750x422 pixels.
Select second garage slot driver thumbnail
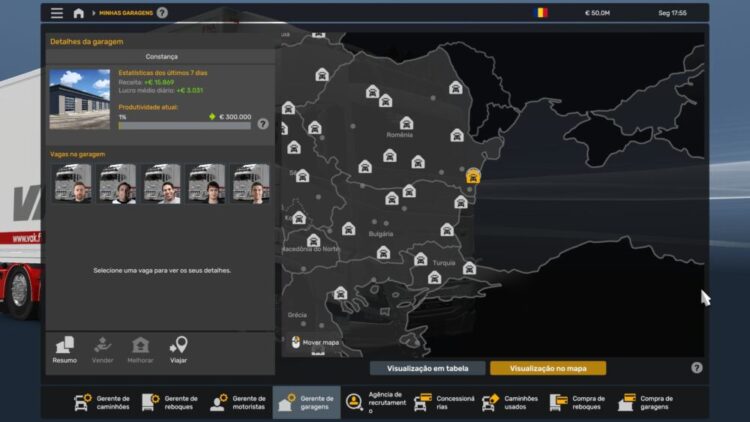pyautogui.click(x=117, y=184)
